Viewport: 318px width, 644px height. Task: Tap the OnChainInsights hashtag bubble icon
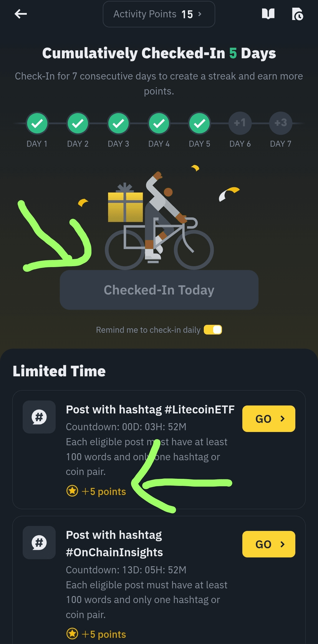click(x=39, y=542)
